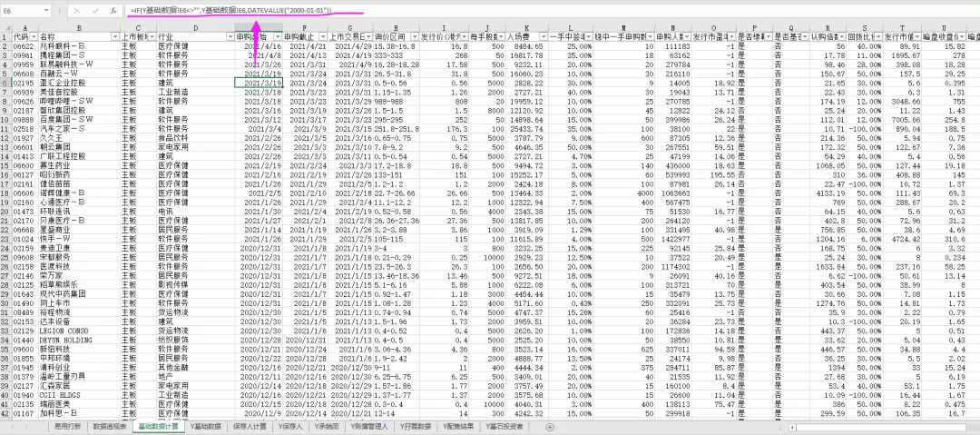The width and height of the screenshot is (980, 435).
Task: Click the DEYUN HOLDING name cell
Action: click(79, 340)
